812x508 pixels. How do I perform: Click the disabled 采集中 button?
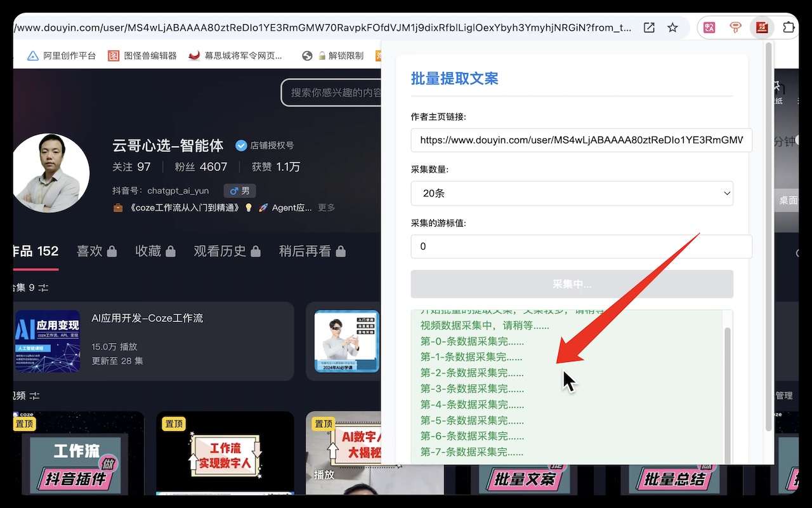pyautogui.click(x=571, y=284)
